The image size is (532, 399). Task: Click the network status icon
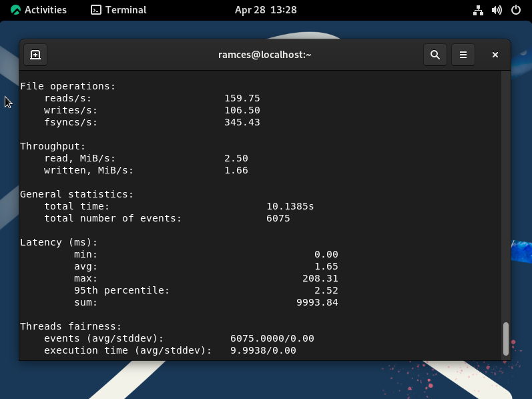coord(478,10)
